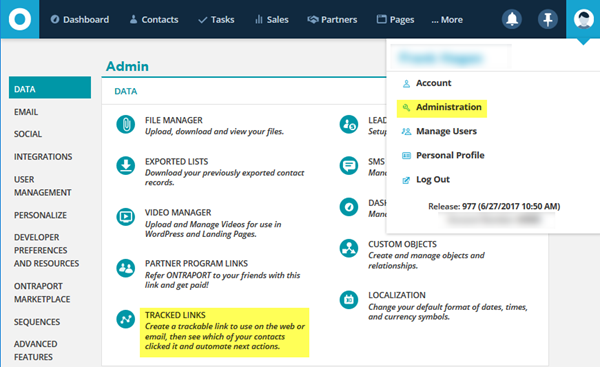Click the Tracked Links graph icon
This screenshot has width=600, height=367.
click(x=126, y=319)
